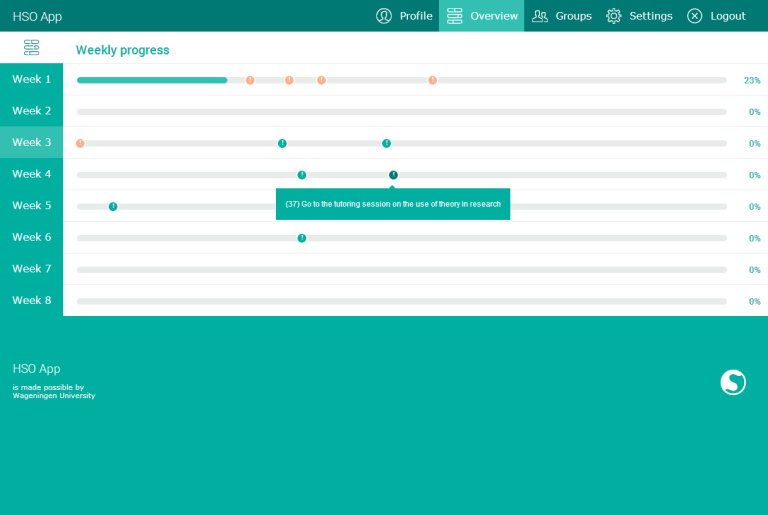Click the dark highlighted marker on Week 4 bar

point(393,175)
